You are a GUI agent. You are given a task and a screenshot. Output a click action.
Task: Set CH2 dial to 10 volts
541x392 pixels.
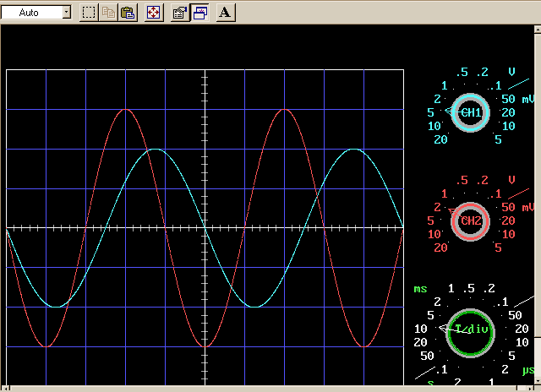pyautogui.click(x=434, y=234)
